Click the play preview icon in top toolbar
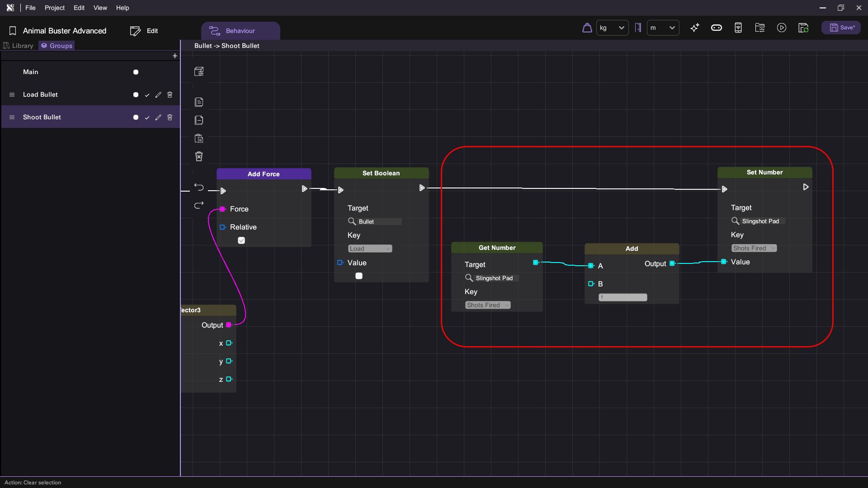 (x=781, y=28)
